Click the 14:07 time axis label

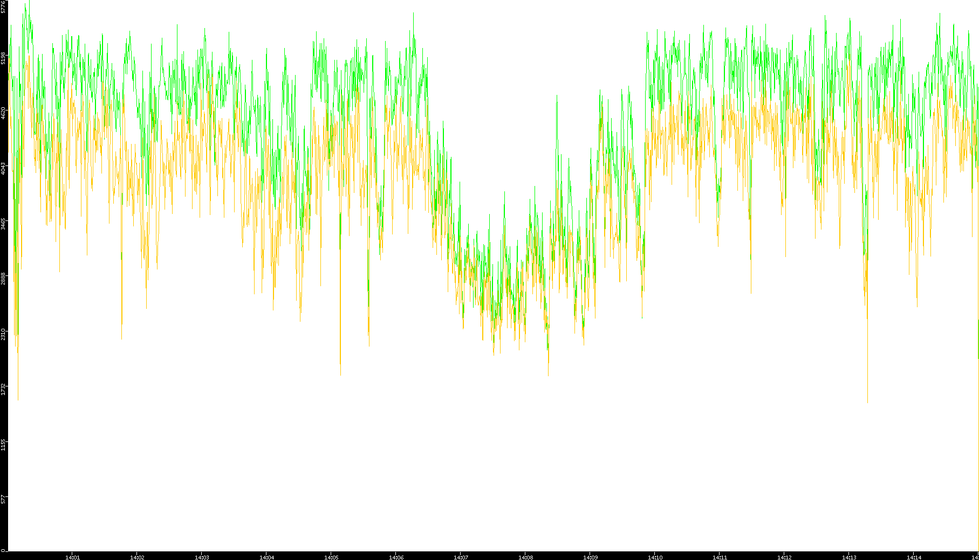pyautogui.click(x=461, y=557)
